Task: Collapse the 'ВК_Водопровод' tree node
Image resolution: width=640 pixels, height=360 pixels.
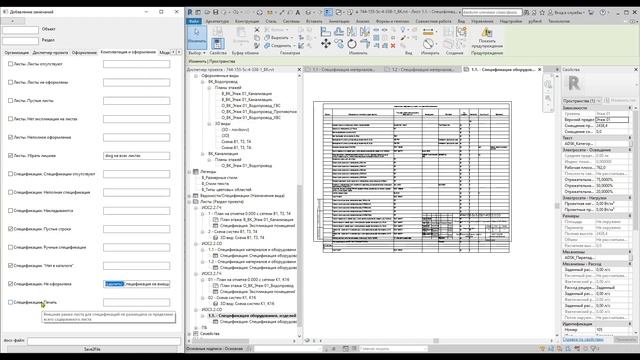Action: pos(202,82)
